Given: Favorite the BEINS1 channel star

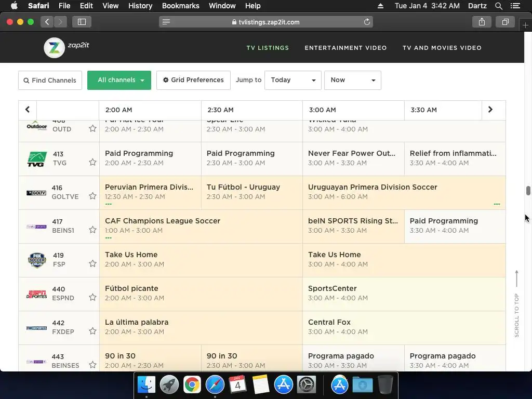Looking at the screenshot, I should click(x=92, y=230).
